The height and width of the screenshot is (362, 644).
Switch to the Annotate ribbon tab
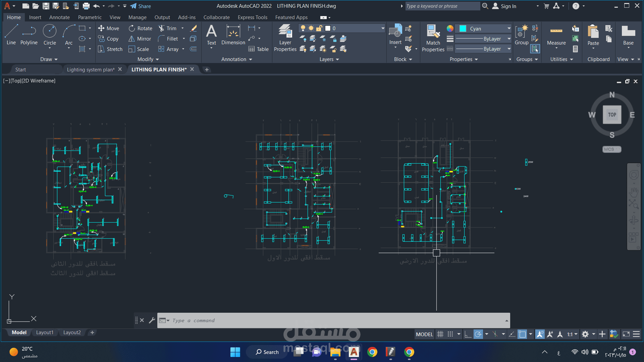59,17
